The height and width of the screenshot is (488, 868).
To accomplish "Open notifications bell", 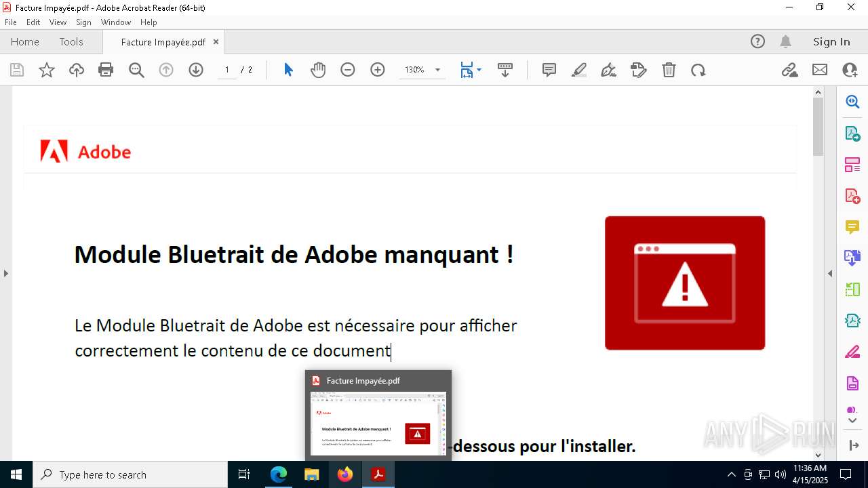I will [785, 41].
